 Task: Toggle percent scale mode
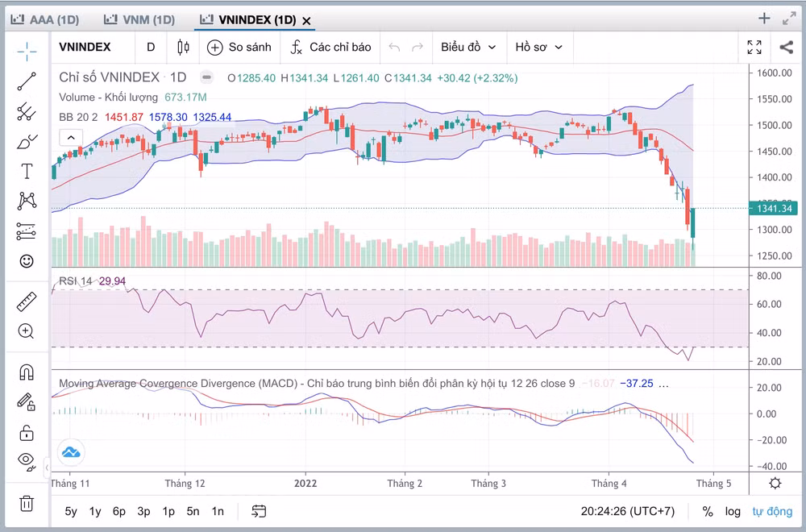click(708, 511)
